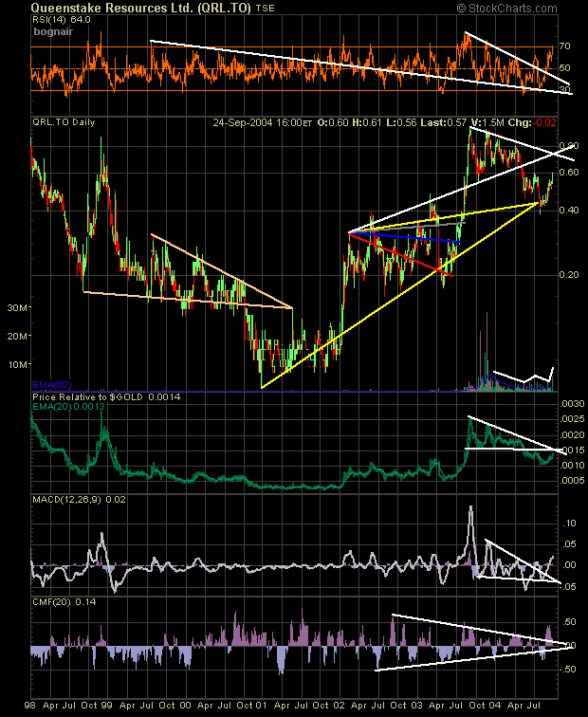Click the '02' year label on time axis
The image size is (588, 717).
click(x=339, y=705)
